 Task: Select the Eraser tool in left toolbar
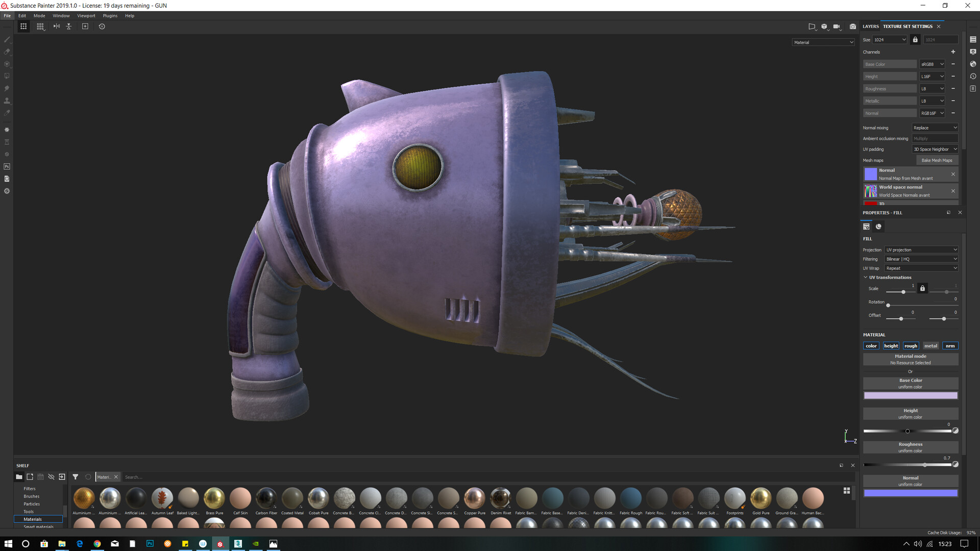(7, 52)
